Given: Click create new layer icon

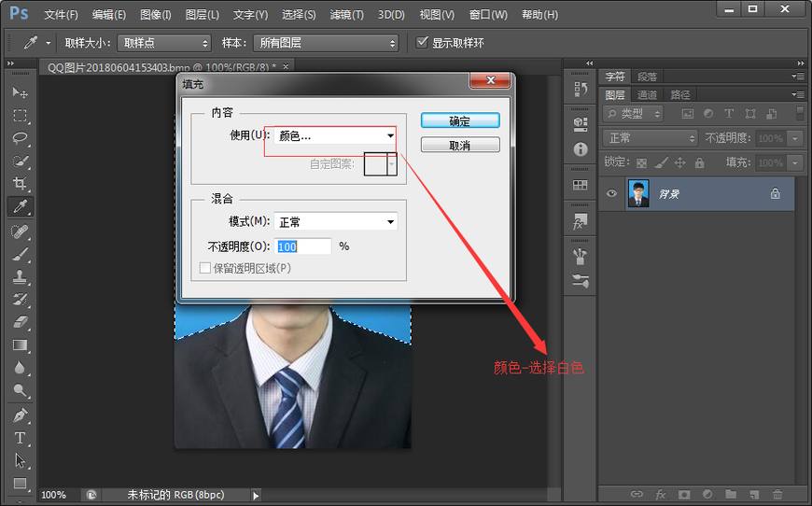Looking at the screenshot, I should pyautogui.click(x=754, y=495).
